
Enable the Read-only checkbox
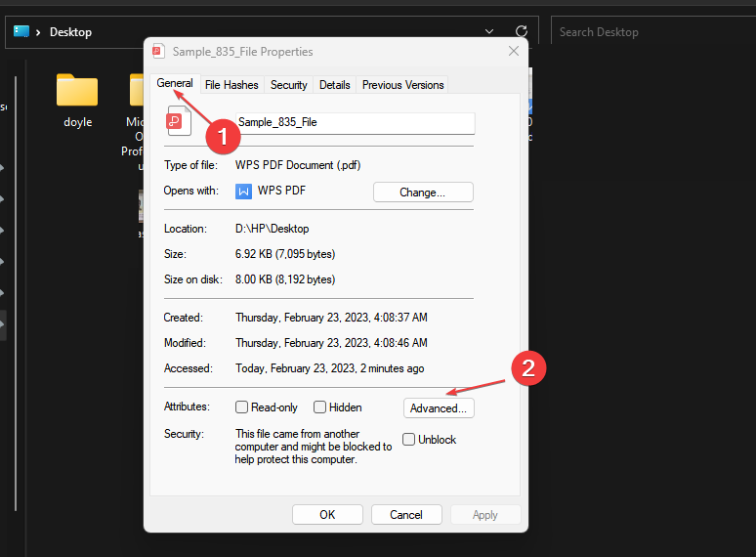pyautogui.click(x=241, y=407)
